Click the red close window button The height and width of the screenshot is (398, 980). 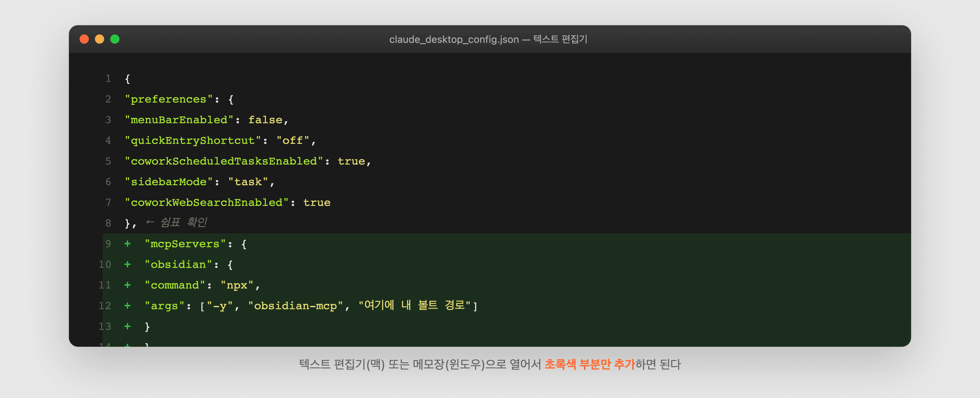pos(84,39)
